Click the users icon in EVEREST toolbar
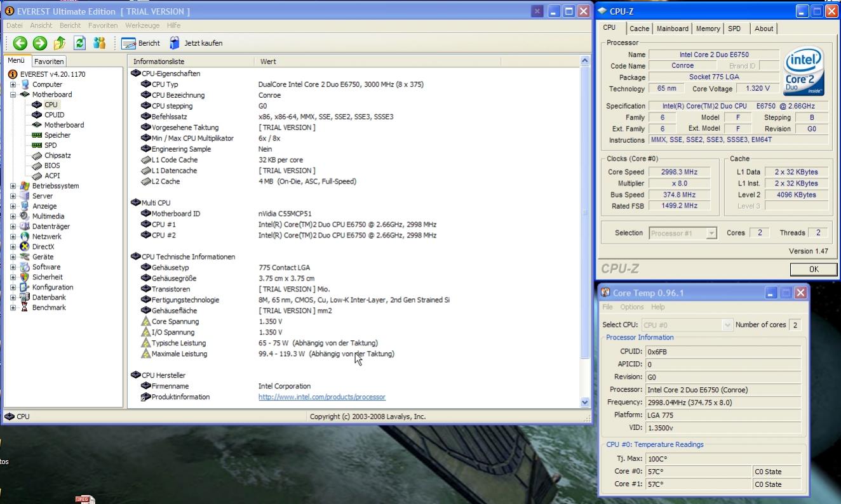Screen dimensions: 841x504 pyautogui.click(x=99, y=43)
